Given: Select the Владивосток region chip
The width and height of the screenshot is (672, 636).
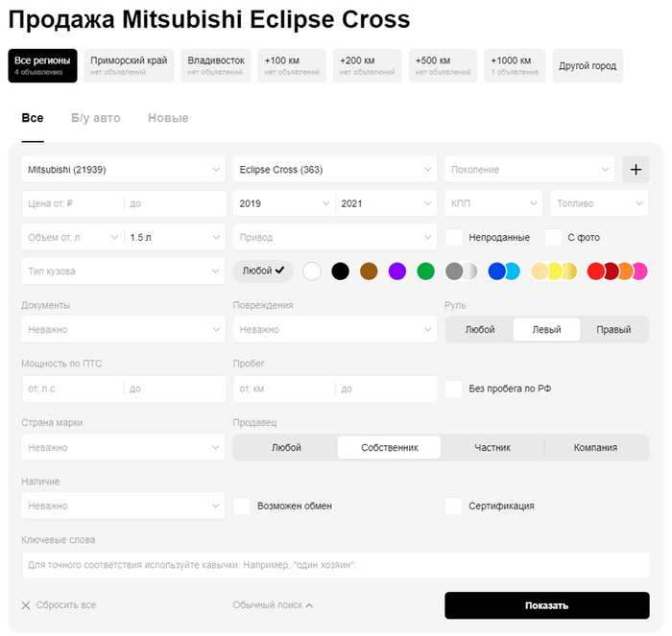Looking at the screenshot, I should click(x=216, y=65).
